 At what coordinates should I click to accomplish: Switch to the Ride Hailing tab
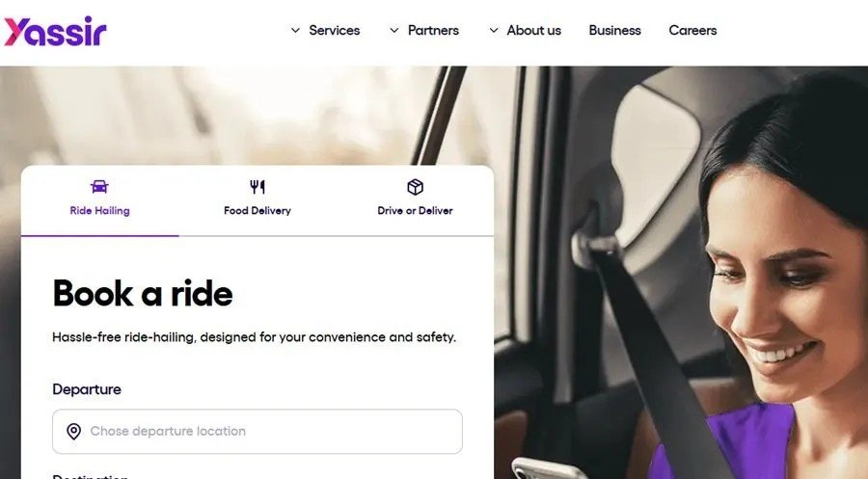point(99,200)
